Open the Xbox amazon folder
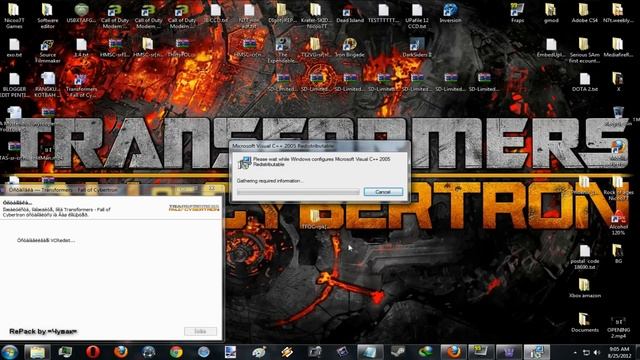 [x=584, y=288]
